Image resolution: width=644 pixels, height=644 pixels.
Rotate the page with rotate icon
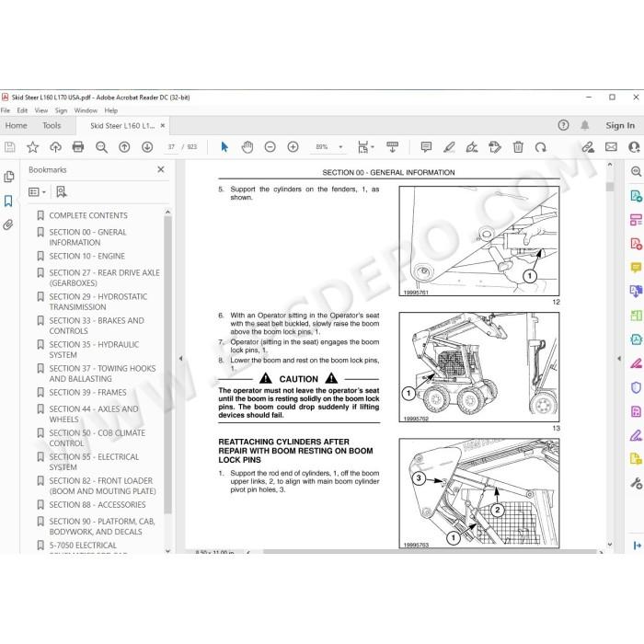pos(541,146)
